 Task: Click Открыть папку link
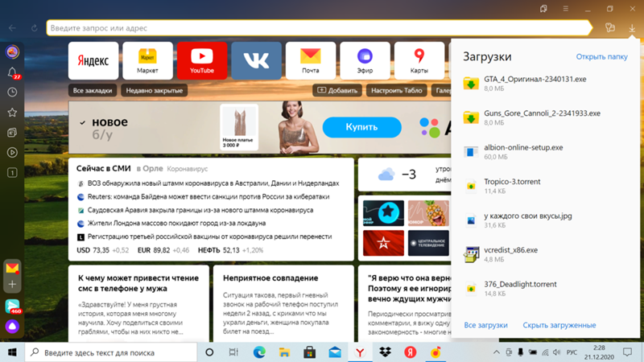[601, 56]
